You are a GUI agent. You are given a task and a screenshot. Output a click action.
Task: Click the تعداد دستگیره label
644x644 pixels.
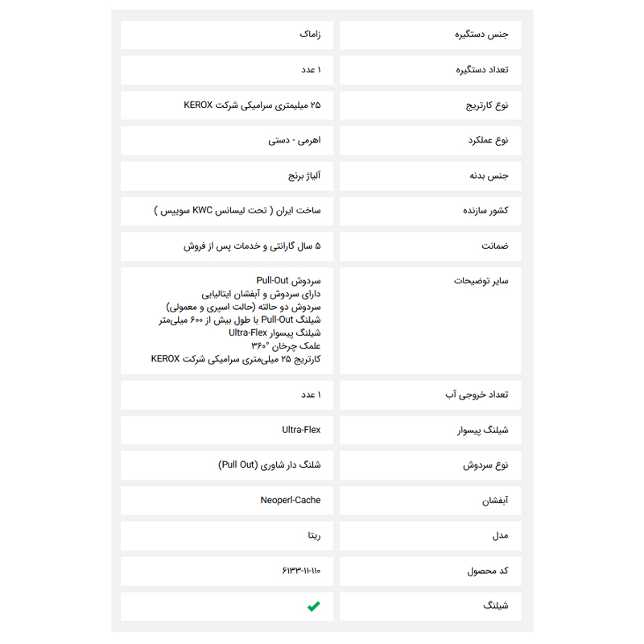pos(481,70)
